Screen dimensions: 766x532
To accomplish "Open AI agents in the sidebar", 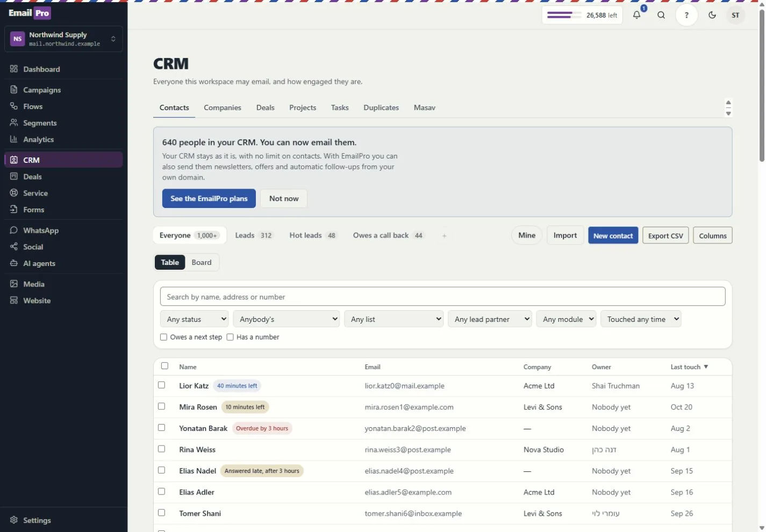I will (63, 263).
